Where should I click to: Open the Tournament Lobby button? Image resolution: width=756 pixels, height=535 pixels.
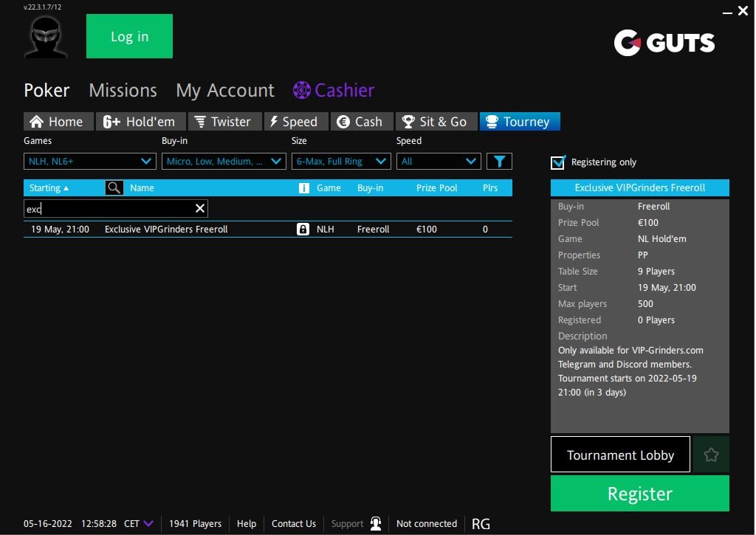[x=620, y=455]
